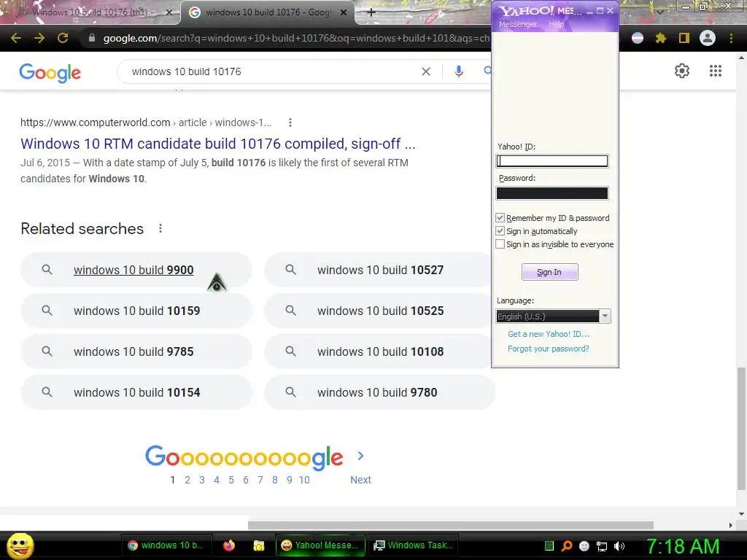Enable Sign in as invisible to everyone
Screen dimensions: 747x560
pos(500,244)
